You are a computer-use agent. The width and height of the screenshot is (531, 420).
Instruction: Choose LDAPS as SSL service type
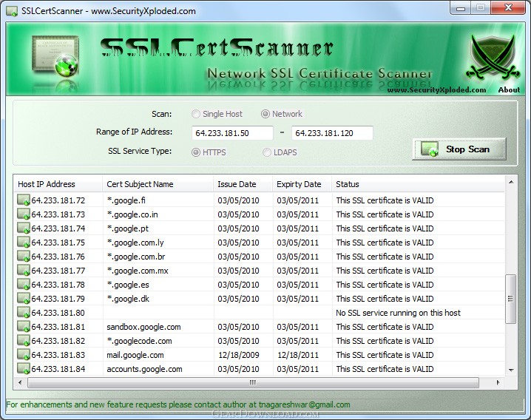click(x=280, y=152)
